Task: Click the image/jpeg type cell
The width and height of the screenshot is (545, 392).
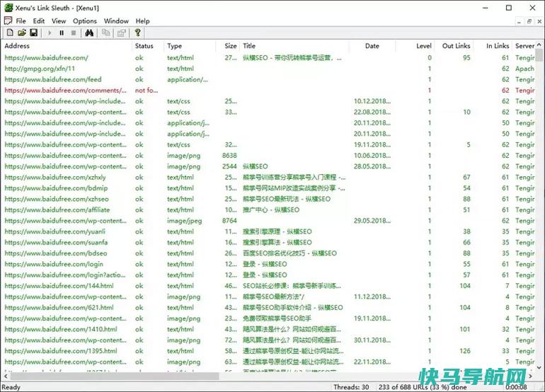Action: point(184,221)
